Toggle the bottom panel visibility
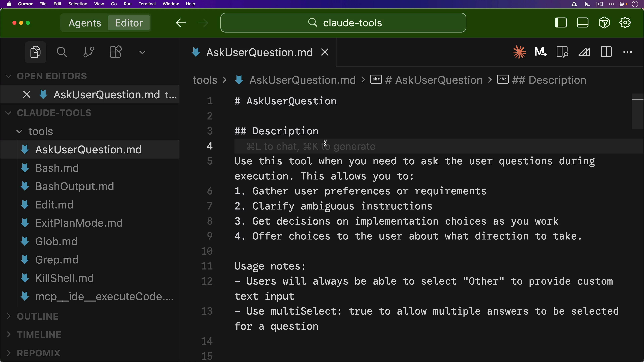The width and height of the screenshot is (644, 362). coord(582,23)
